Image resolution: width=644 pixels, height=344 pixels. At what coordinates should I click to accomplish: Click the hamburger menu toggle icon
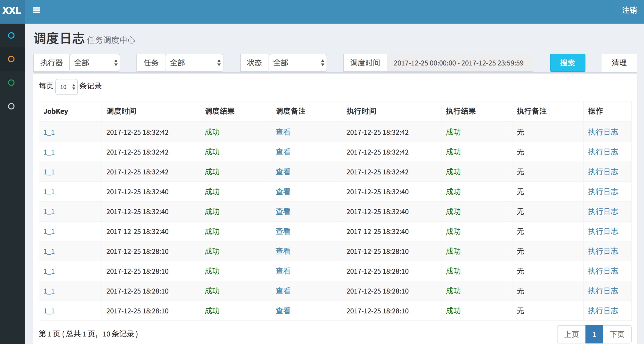pyautogui.click(x=37, y=10)
